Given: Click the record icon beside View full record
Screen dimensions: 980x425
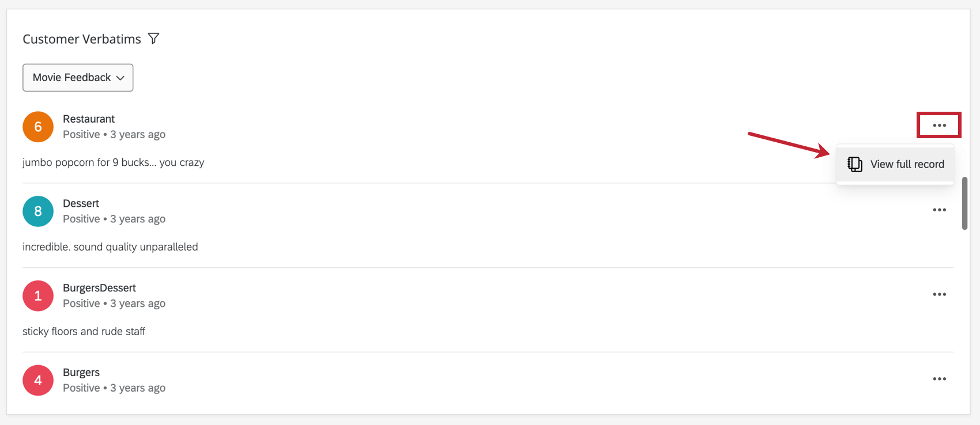Looking at the screenshot, I should [854, 164].
